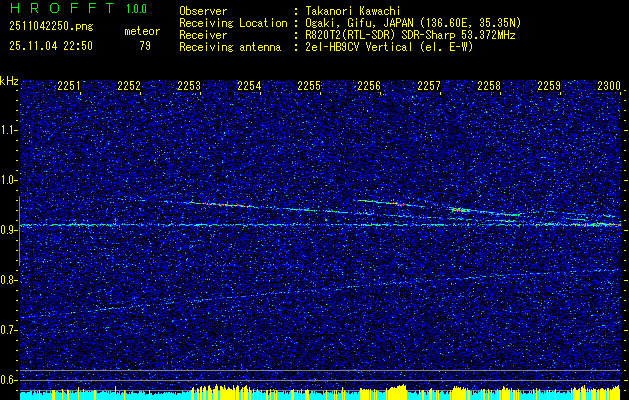Click the bright echo cluster after 2257
This screenshot has width=629, height=400.
(x=461, y=209)
